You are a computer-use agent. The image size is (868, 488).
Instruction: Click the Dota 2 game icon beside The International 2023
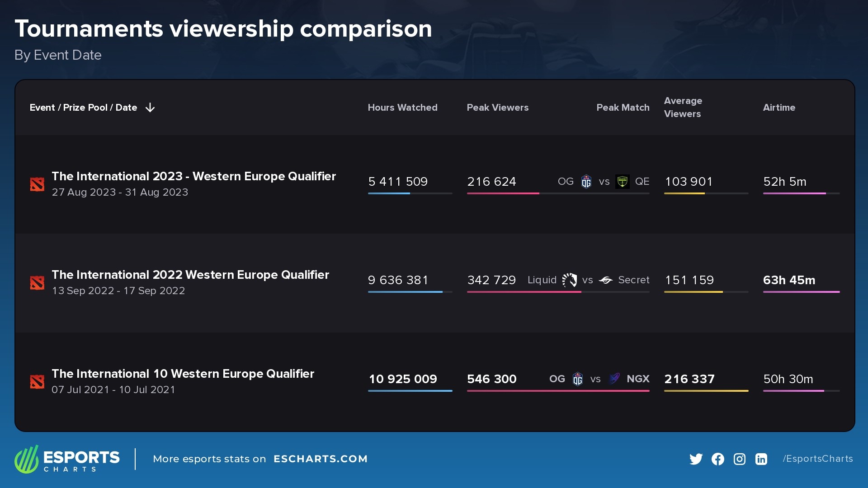[x=37, y=184]
